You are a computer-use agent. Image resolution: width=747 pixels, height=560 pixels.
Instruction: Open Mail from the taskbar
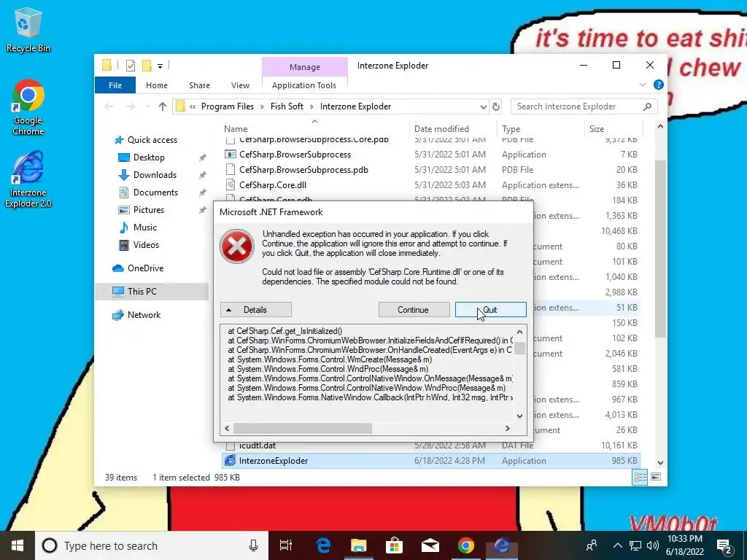[430, 545]
